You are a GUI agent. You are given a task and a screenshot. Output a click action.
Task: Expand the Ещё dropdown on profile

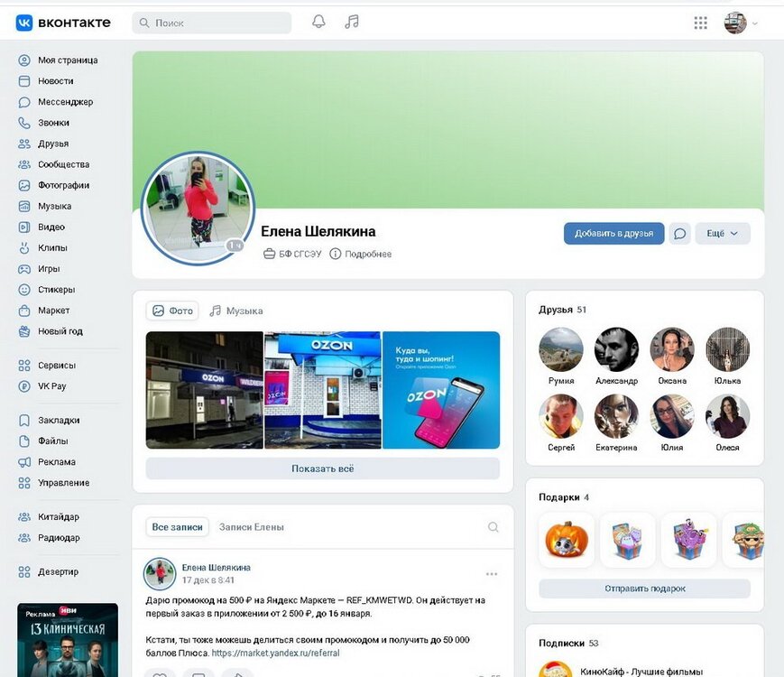click(722, 234)
